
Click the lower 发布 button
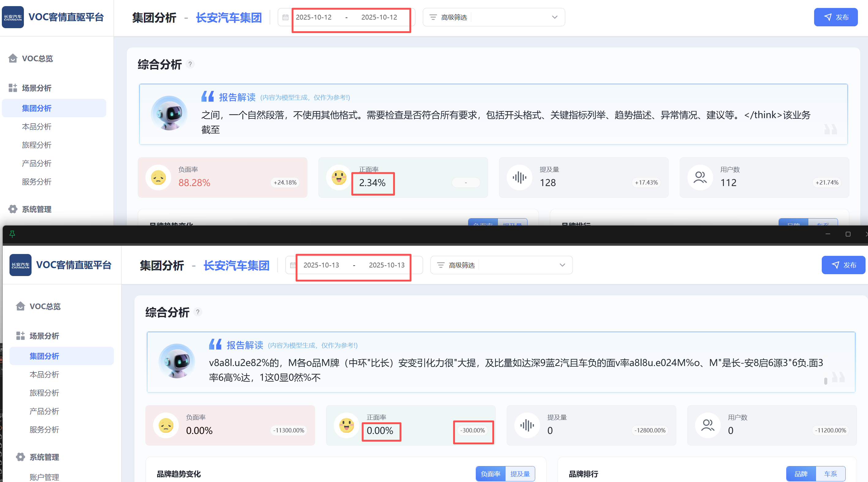[x=844, y=265]
